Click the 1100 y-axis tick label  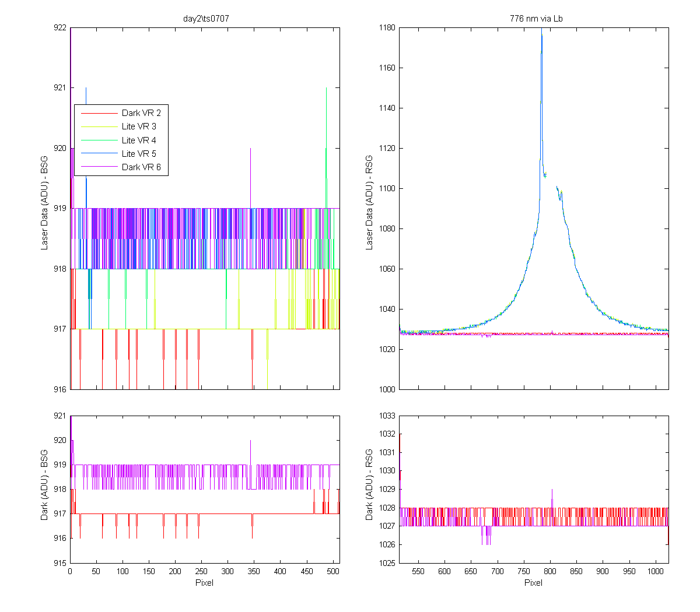387,188
